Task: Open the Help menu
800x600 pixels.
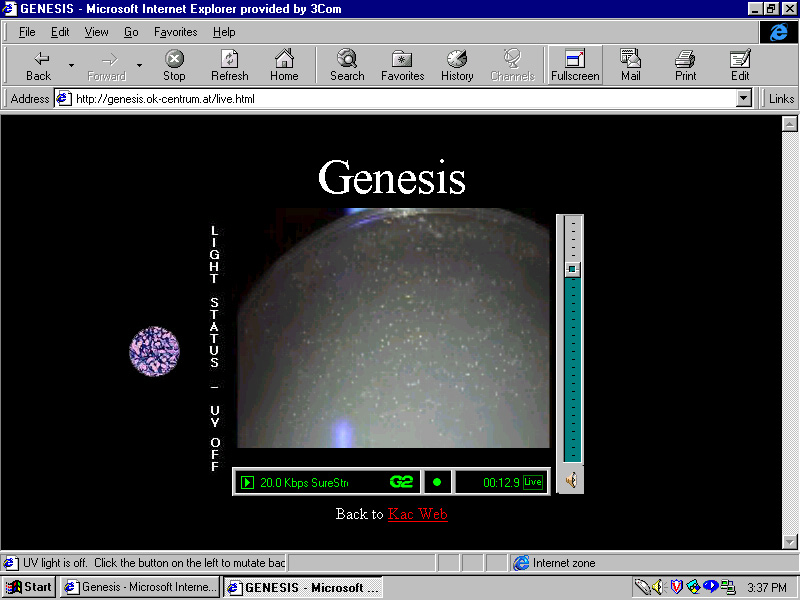Action: tap(224, 32)
